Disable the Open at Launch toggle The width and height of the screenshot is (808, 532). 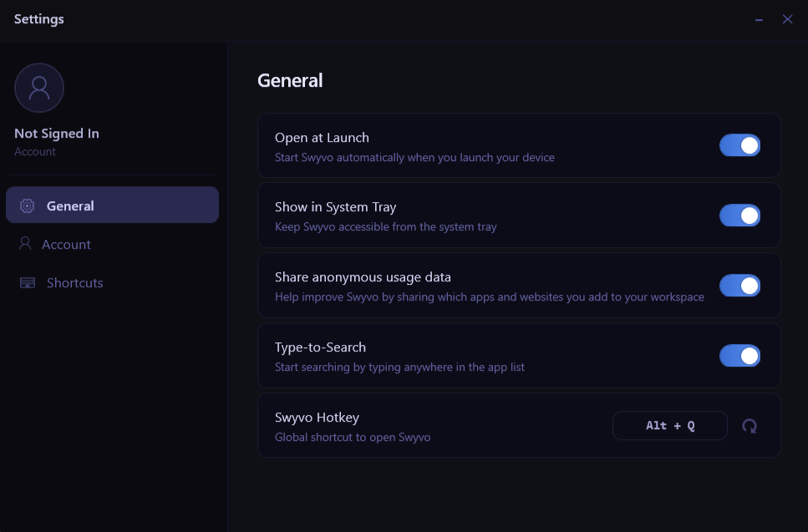tap(740, 145)
